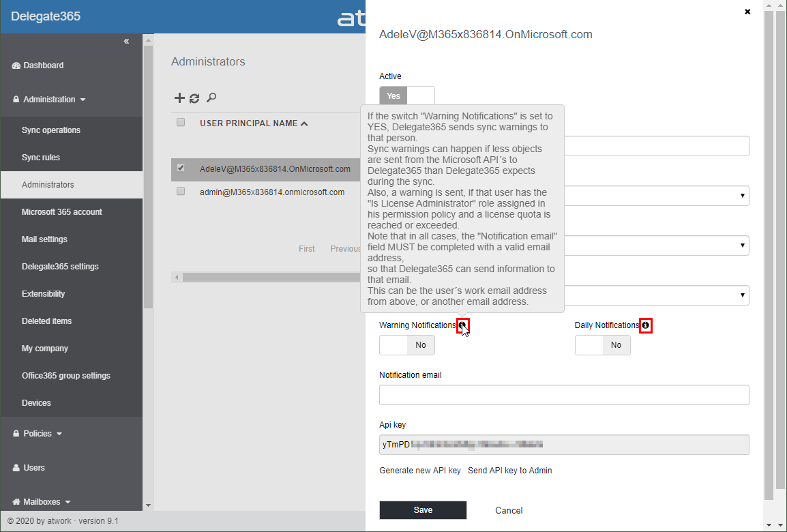Toggle the Active switch
This screenshot has width=787, height=532.
tap(407, 96)
